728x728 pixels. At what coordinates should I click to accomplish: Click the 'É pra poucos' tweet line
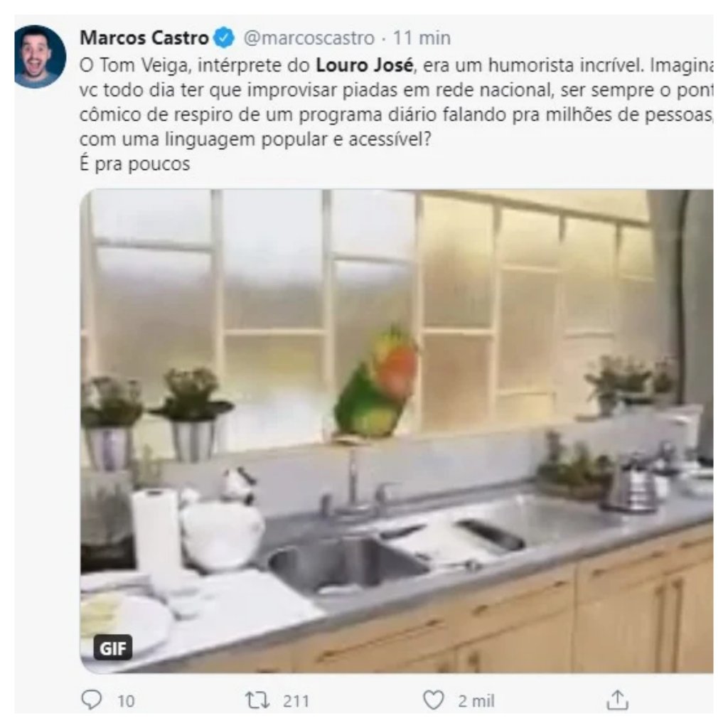pyautogui.click(x=134, y=164)
